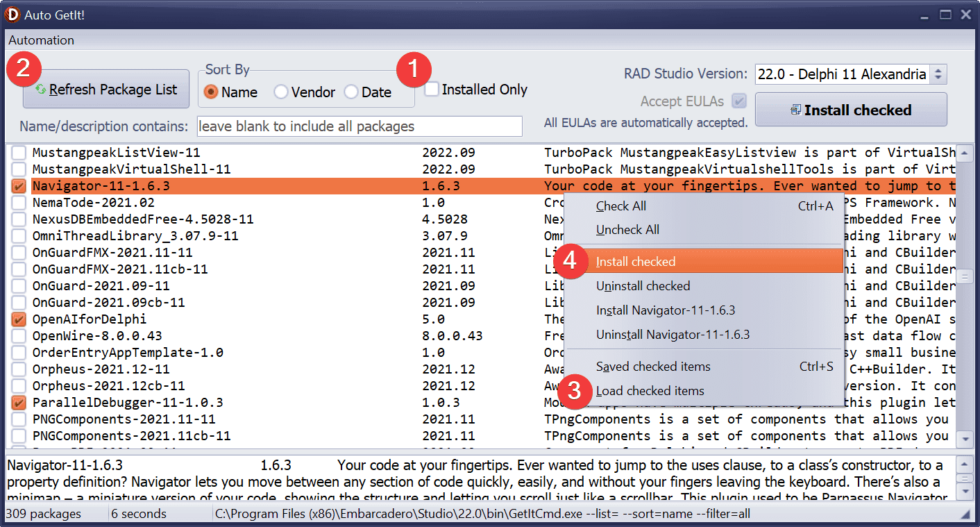Click the package list vertical scrollbar thumb
The width and height of the screenshot is (980, 527).
click(x=964, y=277)
